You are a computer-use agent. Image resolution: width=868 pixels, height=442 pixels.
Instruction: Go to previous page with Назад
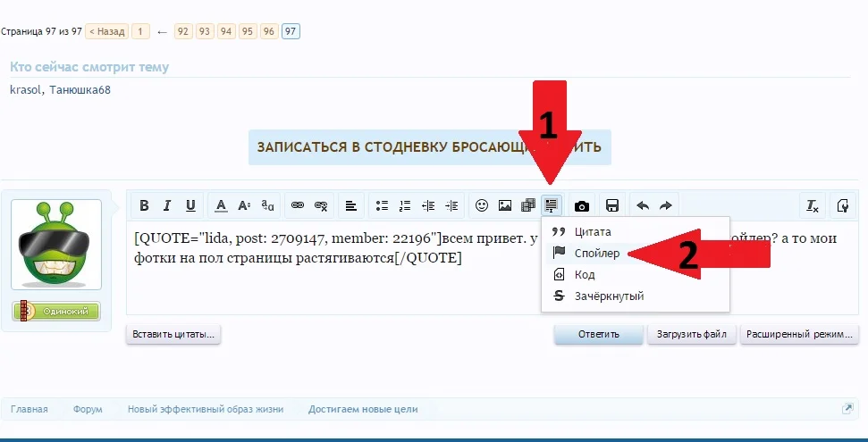[107, 31]
